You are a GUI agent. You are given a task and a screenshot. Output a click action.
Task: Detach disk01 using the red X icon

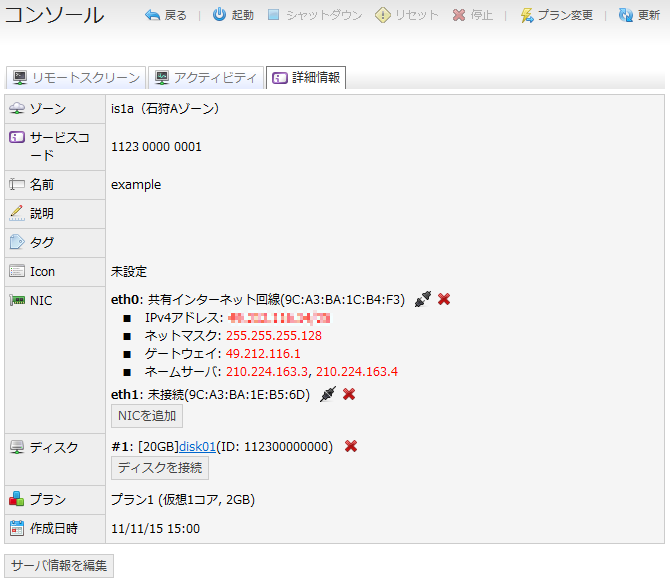click(351, 446)
